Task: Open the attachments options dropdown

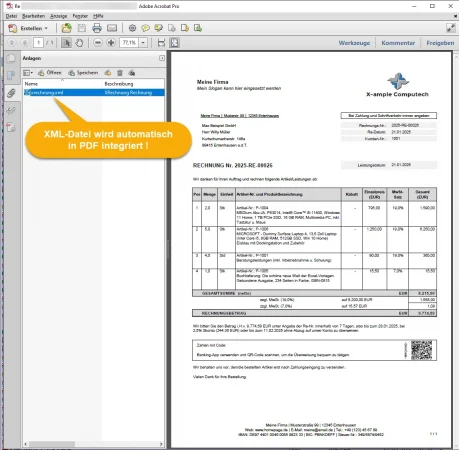Action: (28, 73)
